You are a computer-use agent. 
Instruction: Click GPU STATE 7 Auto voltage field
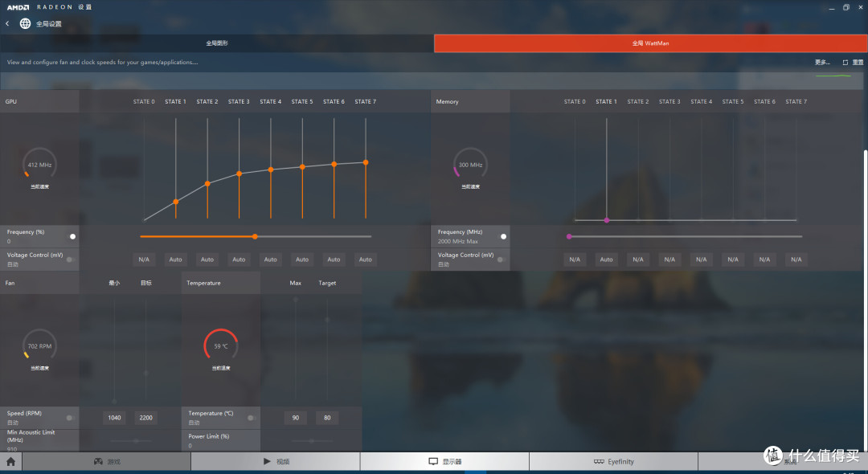click(x=366, y=259)
